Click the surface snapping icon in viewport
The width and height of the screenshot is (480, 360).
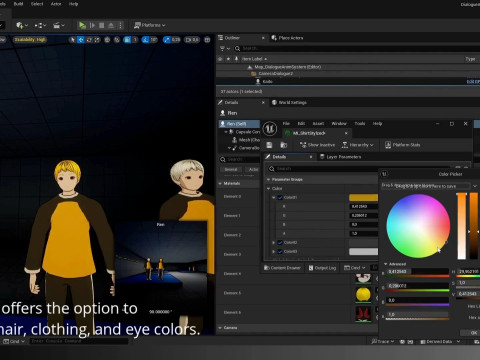(117, 40)
